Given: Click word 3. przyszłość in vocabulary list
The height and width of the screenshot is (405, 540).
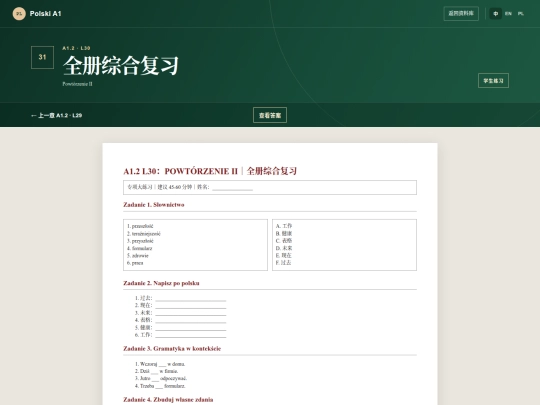Looking at the screenshot, I should (140, 241).
